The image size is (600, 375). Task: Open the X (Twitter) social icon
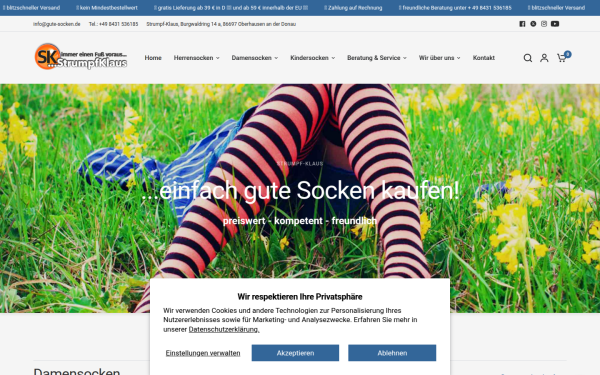(533, 24)
